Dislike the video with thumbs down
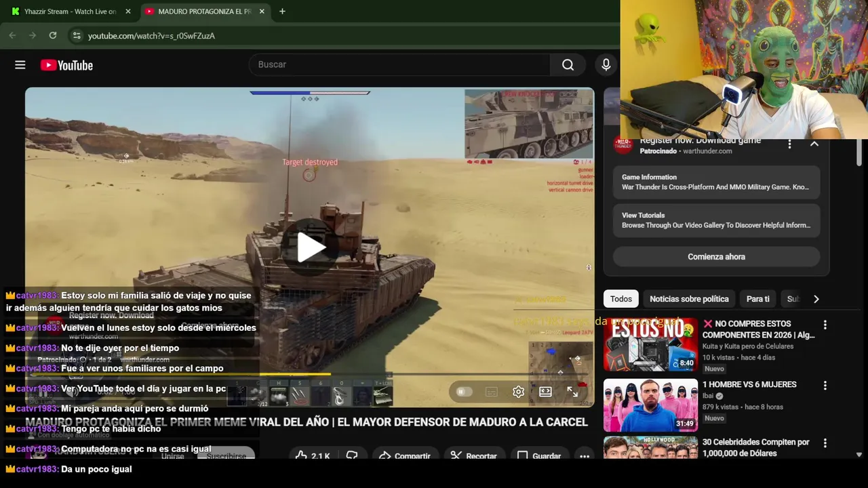 [x=352, y=456]
